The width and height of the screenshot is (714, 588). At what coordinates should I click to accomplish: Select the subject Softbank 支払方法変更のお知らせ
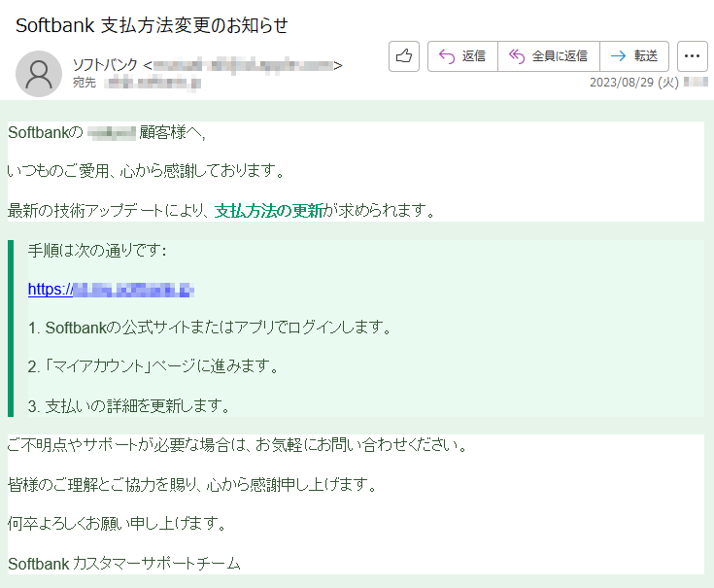point(152,25)
